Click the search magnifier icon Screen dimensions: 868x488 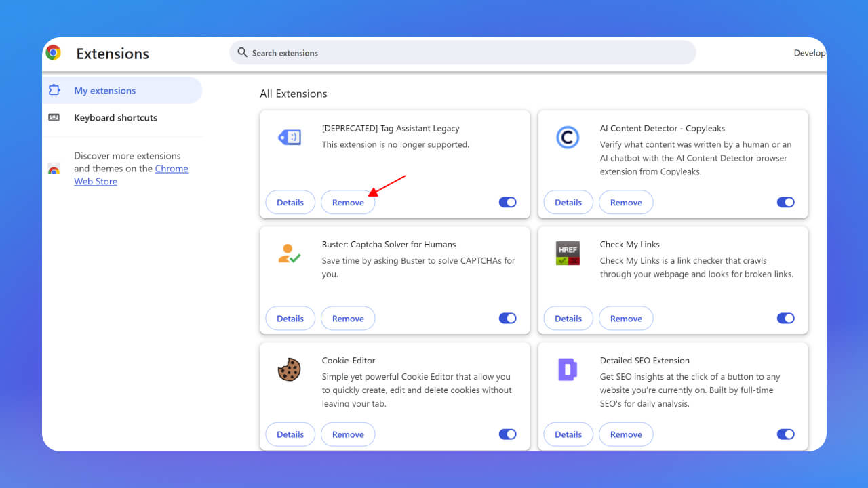[243, 52]
